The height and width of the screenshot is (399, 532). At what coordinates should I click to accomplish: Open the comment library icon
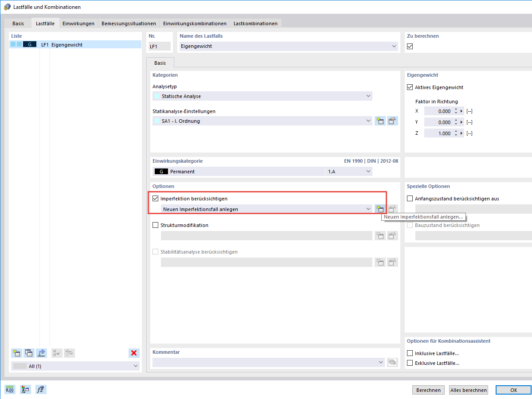pyautogui.click(x=392, y=362)
